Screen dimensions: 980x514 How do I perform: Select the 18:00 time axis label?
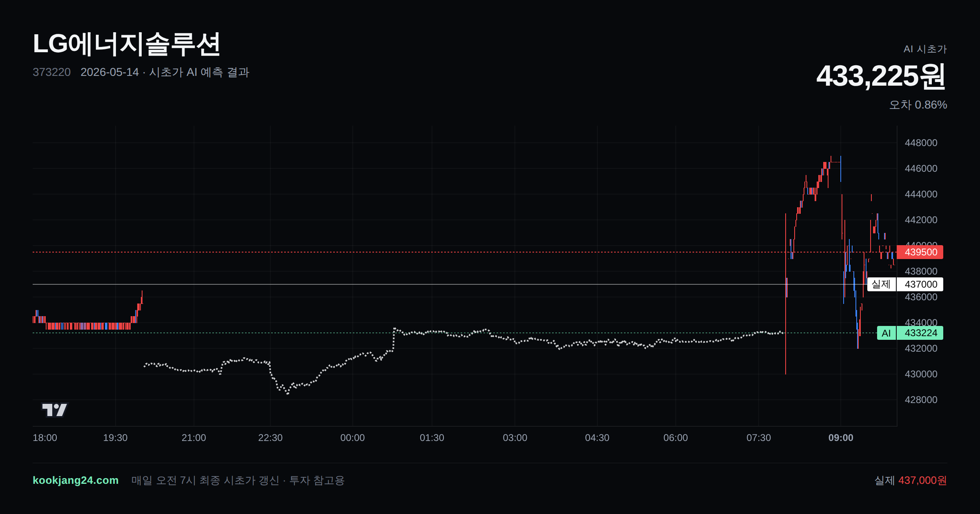click(45, 438)
